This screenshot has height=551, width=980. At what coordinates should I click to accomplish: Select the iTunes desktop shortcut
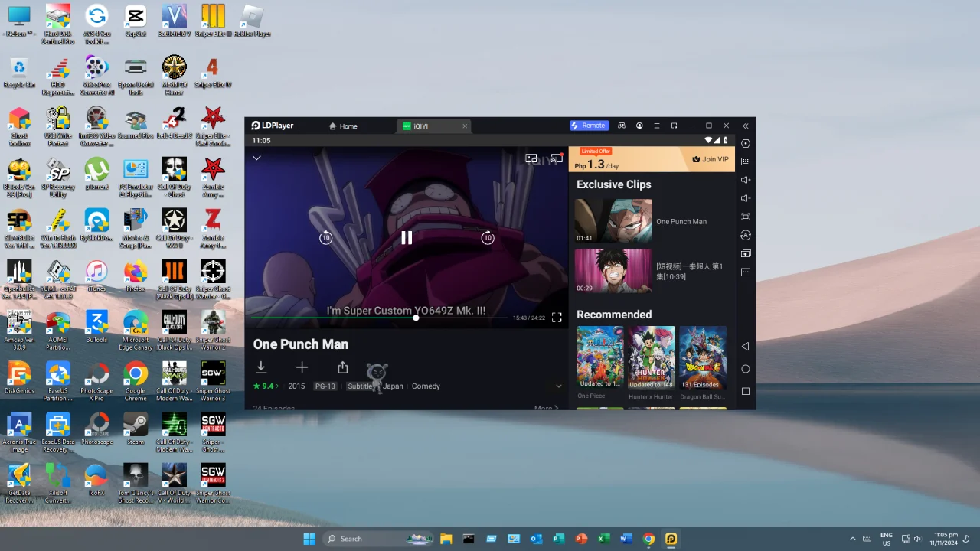coord(96,275)
